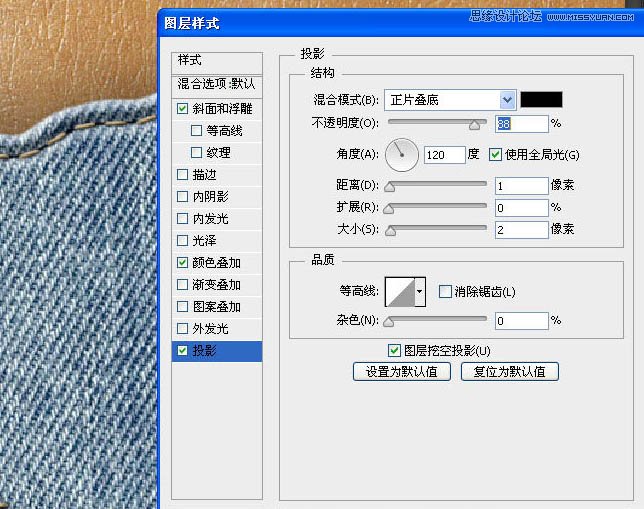Click the 图层样式 dialog title bar

point(400,23)
